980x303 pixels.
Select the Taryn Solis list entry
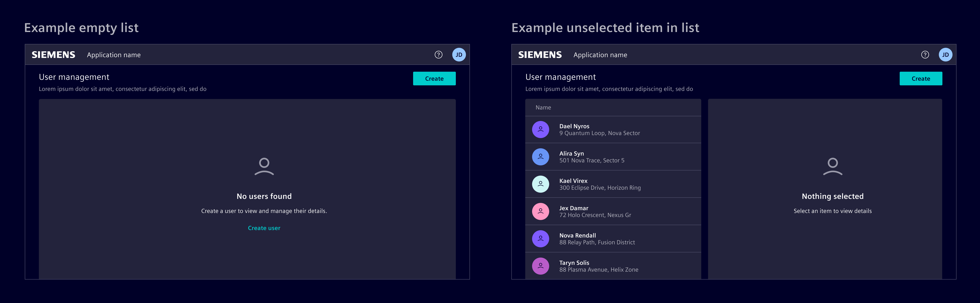(613, 266)
